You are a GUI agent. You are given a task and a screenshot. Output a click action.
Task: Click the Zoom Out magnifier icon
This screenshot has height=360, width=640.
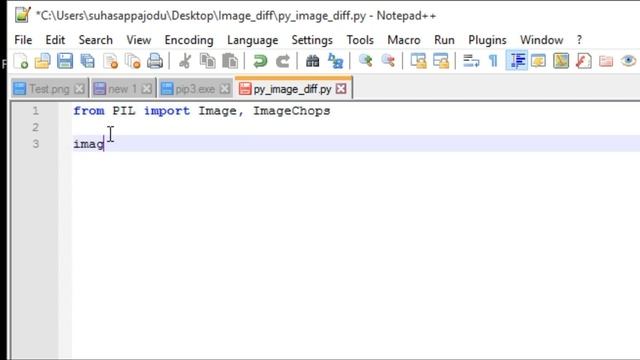pyautogui.click(x=388, y=61)
